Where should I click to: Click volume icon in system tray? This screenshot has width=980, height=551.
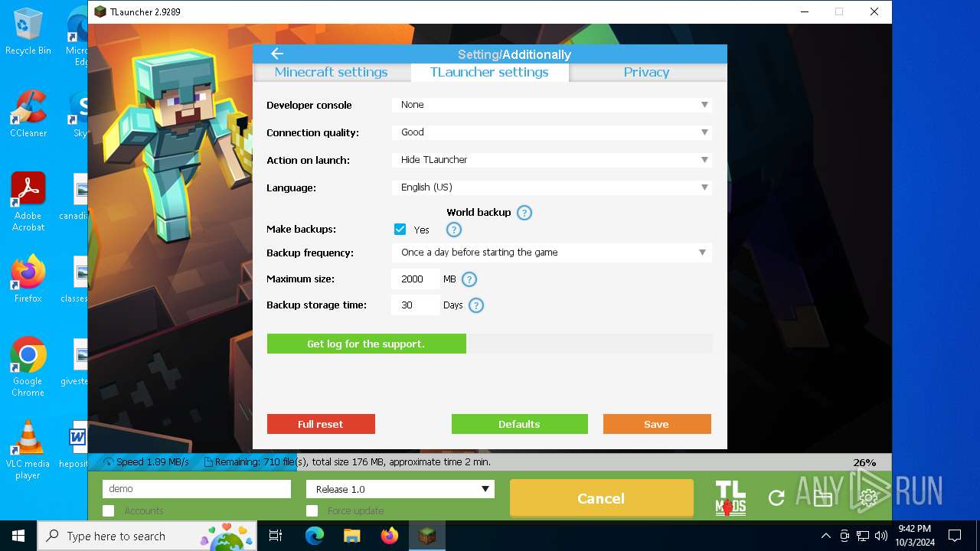click(881, 536)
